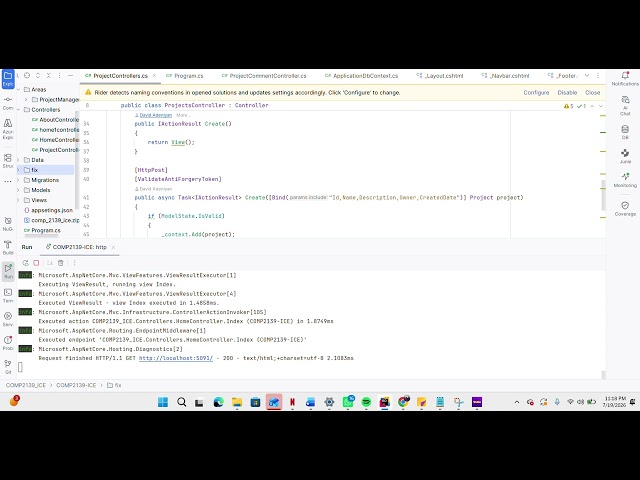
Task: Open the Terminal tool window
Action: point(8,295)
